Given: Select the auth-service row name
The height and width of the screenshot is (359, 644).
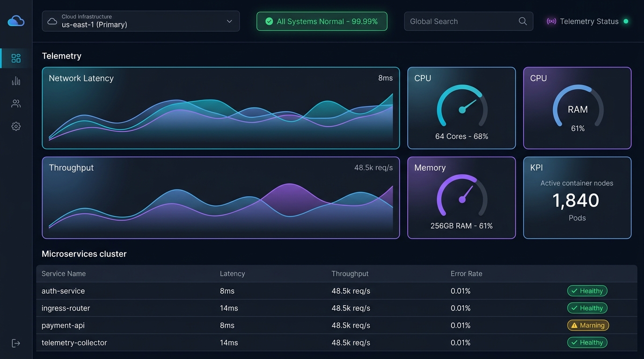Looking at the screenshot, I should [x=63, y=291].
